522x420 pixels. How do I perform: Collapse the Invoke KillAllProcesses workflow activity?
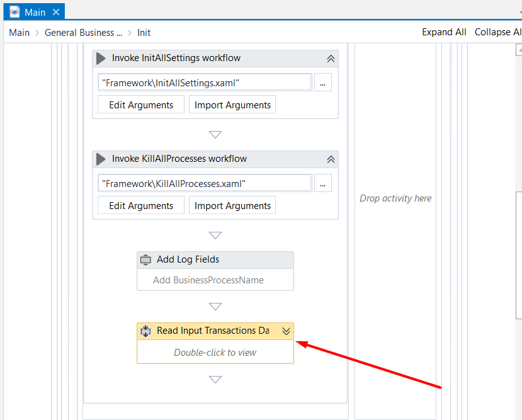click(331, 159)
